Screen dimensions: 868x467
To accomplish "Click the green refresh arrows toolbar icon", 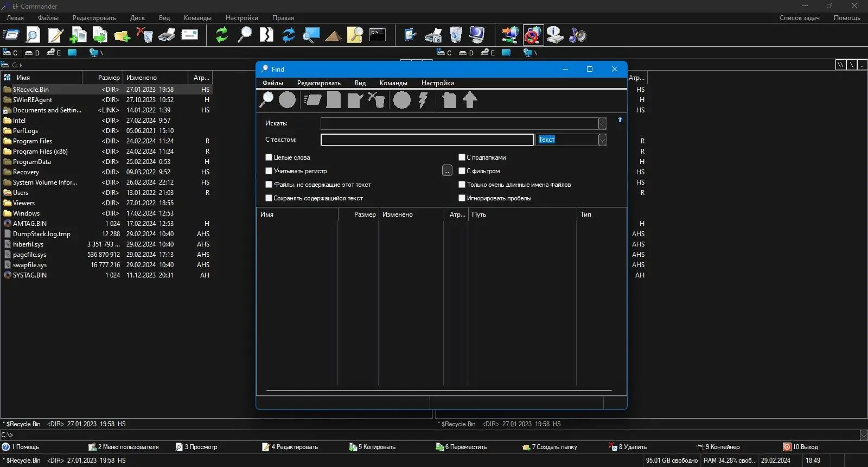I will click(x=221, y=35).
